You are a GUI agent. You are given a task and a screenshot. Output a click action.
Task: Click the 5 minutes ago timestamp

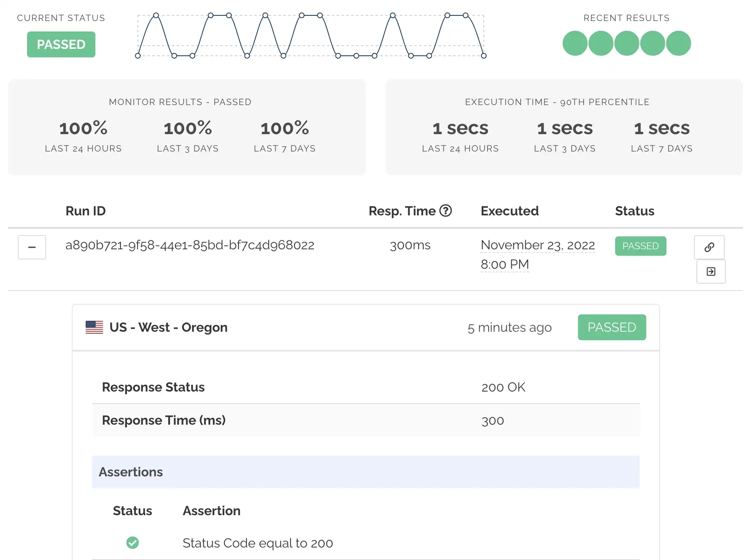pyautogui.click(x=510, y=327)
